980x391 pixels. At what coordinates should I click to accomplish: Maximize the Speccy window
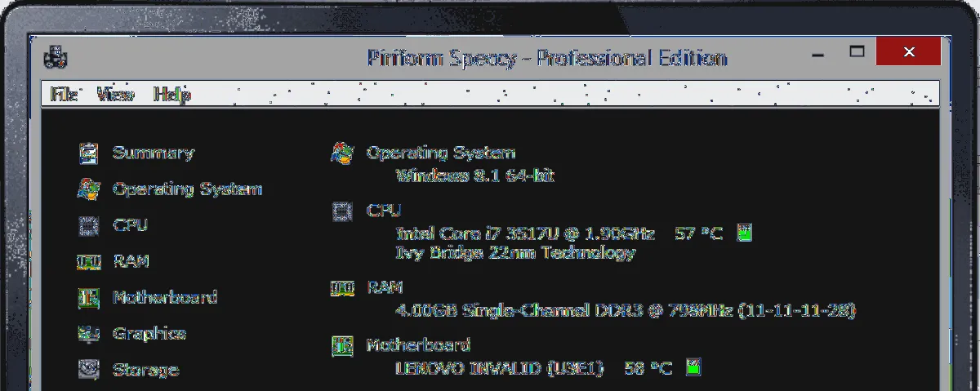pos(856,52)
